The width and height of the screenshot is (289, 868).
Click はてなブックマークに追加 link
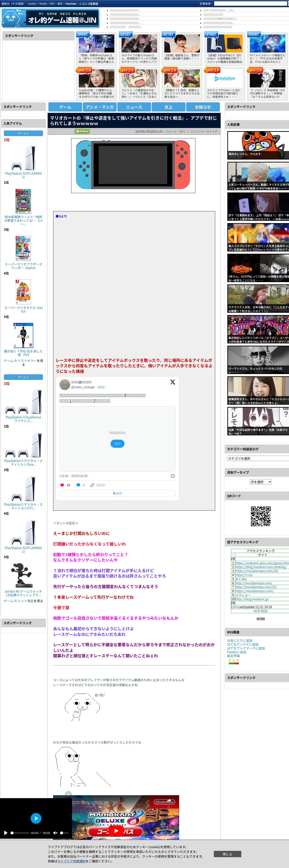tap(246, 648)
